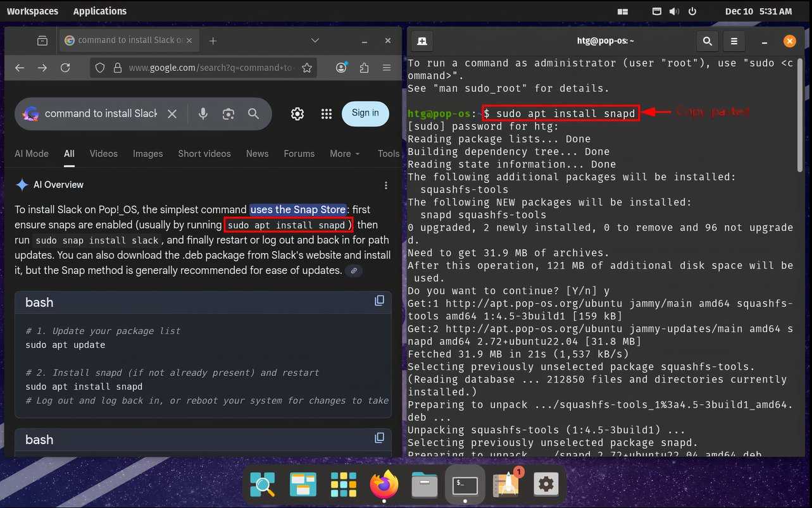Open quick settings gear on the search page
The image size is (812, 508).
[x=297, y=114]
